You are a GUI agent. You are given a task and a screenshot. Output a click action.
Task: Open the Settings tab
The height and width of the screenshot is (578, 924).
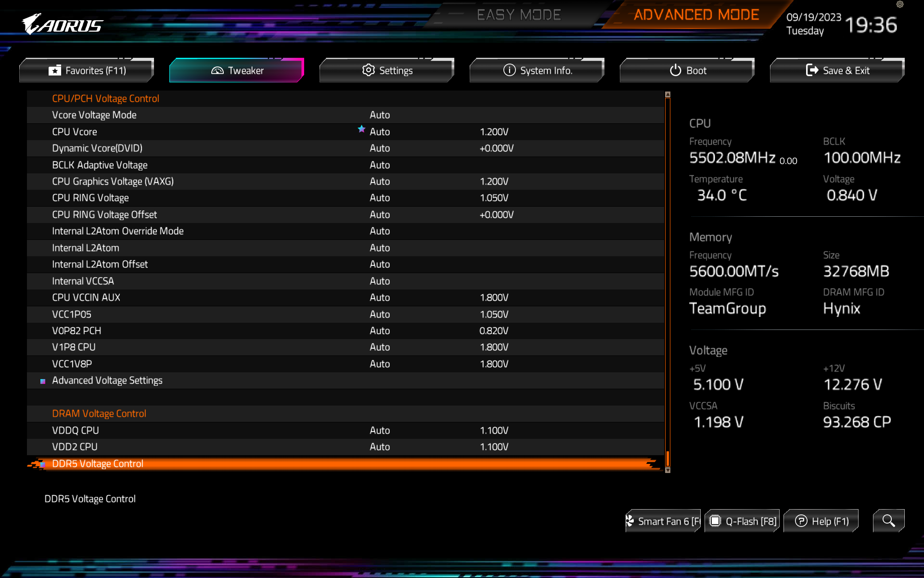pos(387,70)
